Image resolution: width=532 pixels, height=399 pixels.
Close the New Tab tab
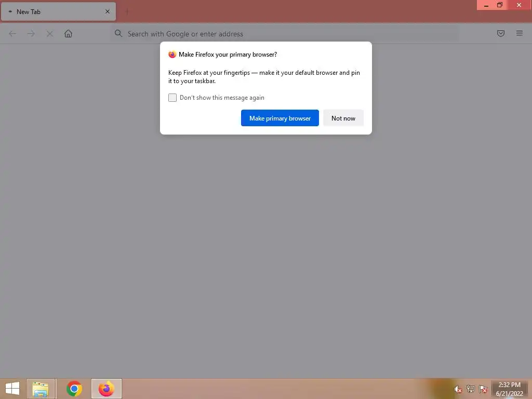pos(108,11)
